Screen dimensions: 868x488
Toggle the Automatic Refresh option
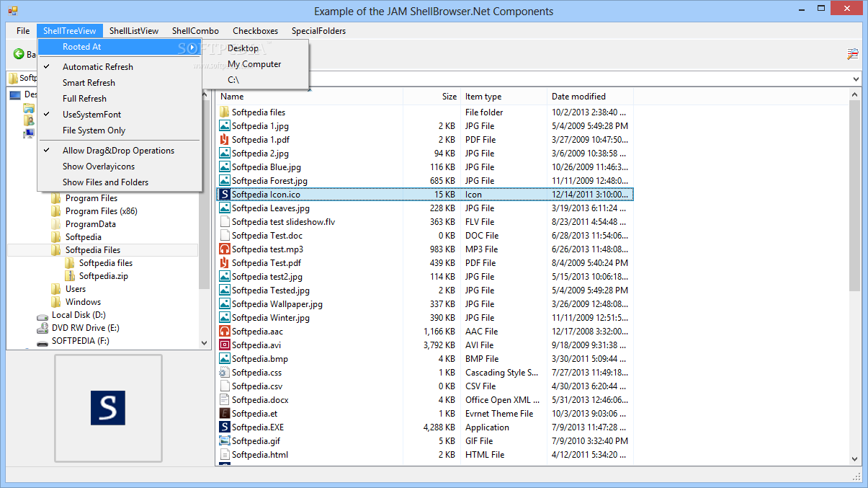click(120, 67)
